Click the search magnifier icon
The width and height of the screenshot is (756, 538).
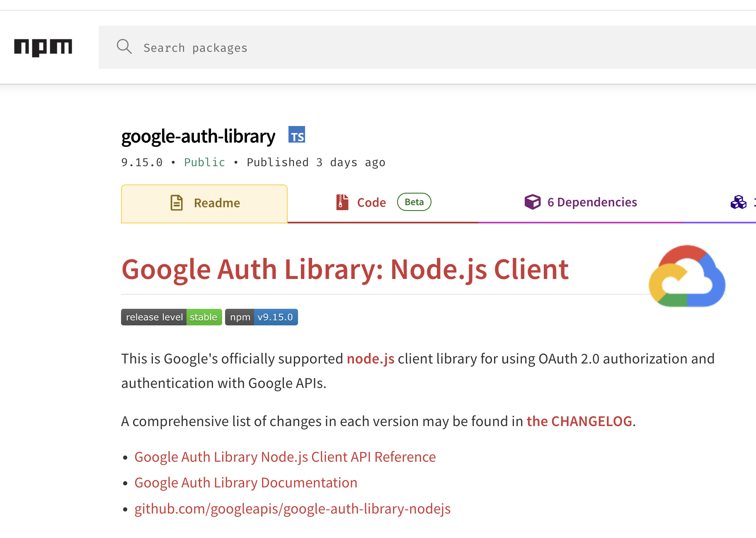[124, 47]
